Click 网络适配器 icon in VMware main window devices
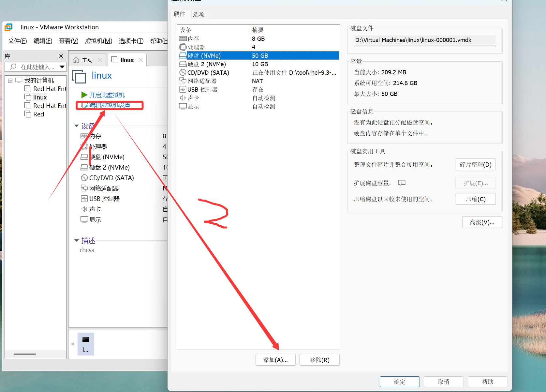546x392 pixels. [84, 188]
